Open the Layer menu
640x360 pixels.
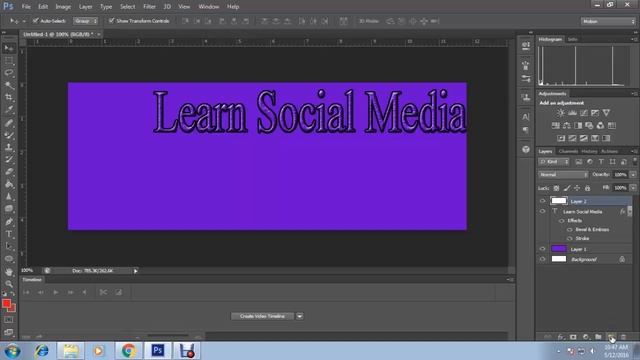(x=85, y=7)
